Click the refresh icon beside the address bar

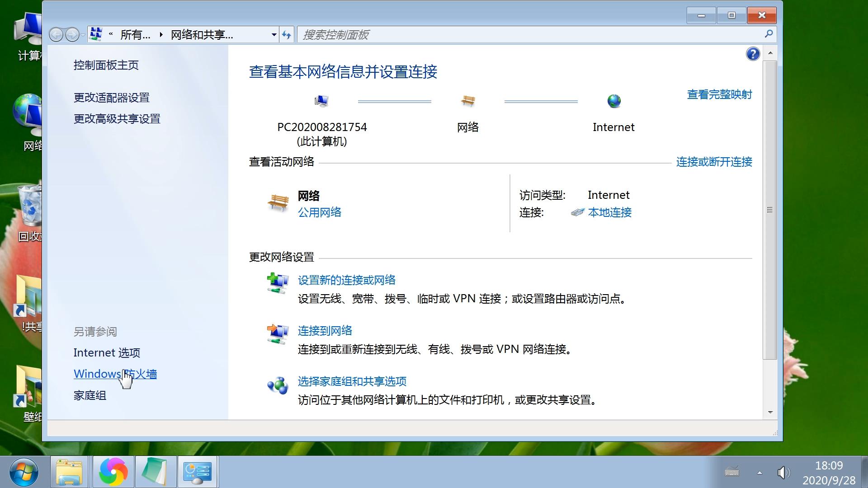[x=287, y=34]
